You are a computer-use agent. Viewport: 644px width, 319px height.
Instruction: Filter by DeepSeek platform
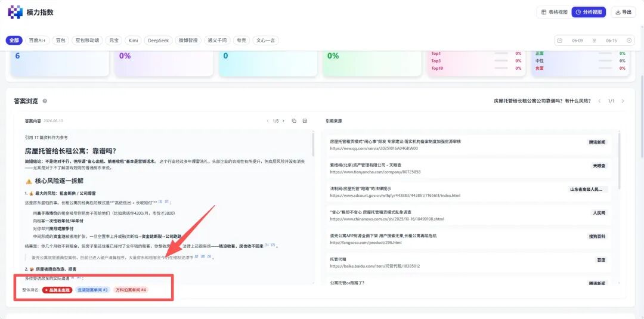coord(158,40)
